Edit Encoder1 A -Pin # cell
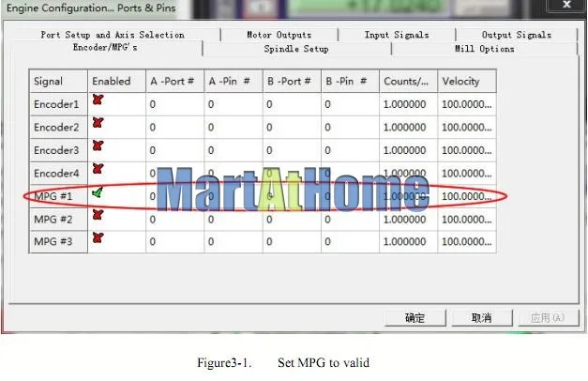 point(234,104)
